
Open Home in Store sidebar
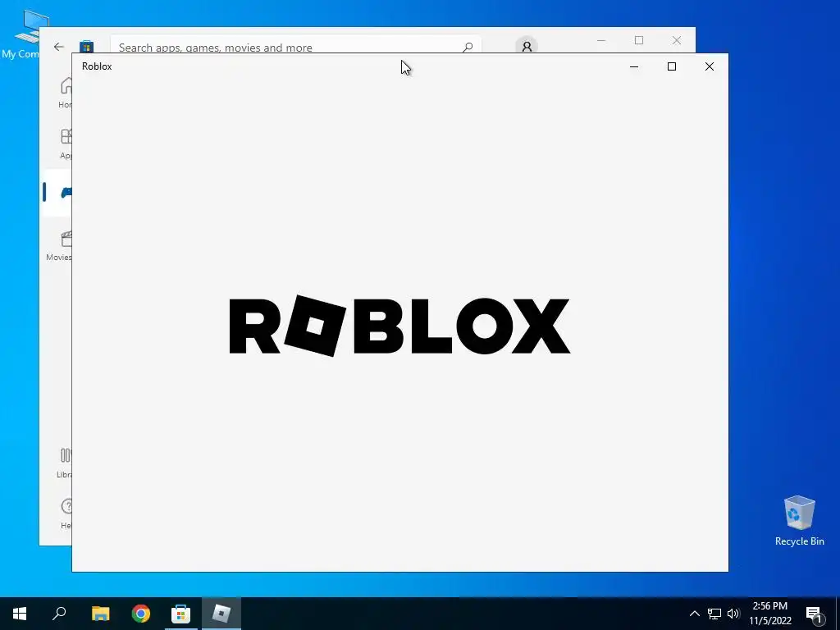[x=65, y=93]
